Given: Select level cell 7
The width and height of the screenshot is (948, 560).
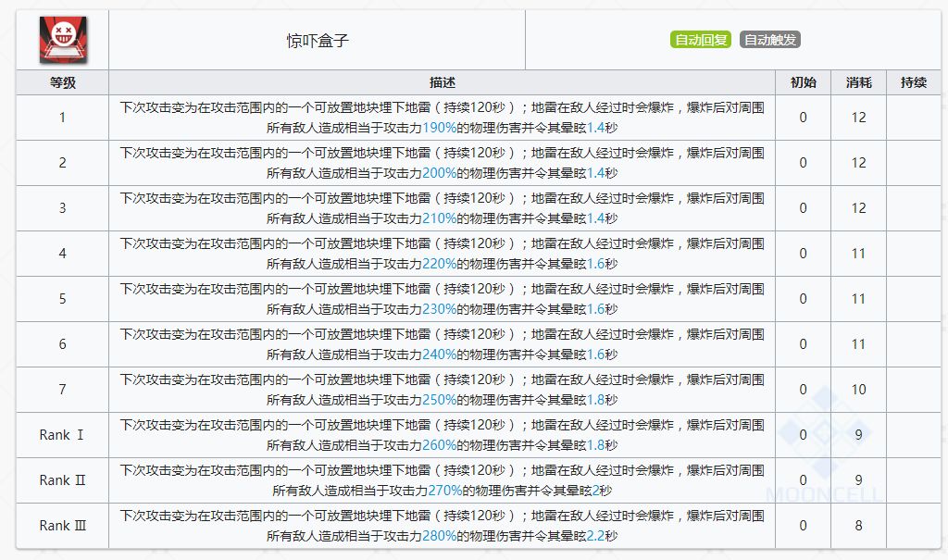Looking at the screenshot, I should click(x=62, y=390).
